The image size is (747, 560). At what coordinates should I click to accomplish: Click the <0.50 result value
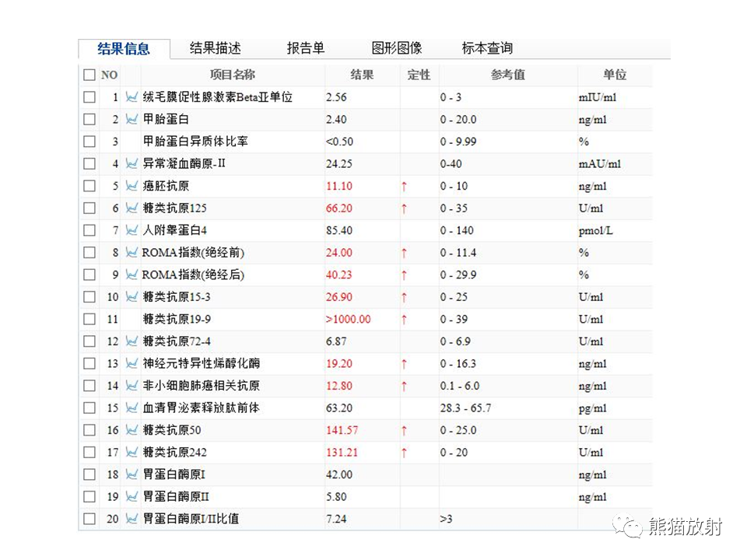click(340, 142)
